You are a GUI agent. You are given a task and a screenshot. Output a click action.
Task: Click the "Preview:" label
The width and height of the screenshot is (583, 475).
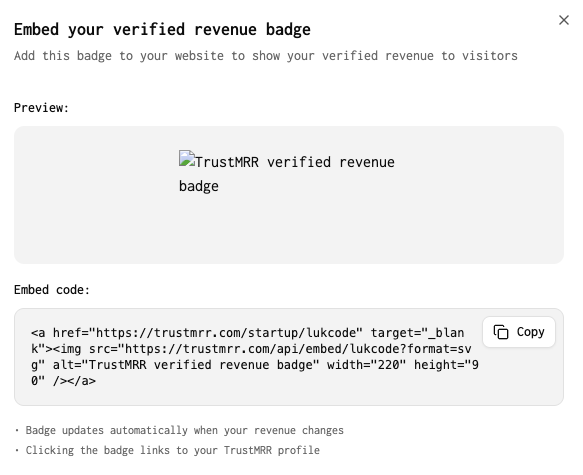coord(41,108)
